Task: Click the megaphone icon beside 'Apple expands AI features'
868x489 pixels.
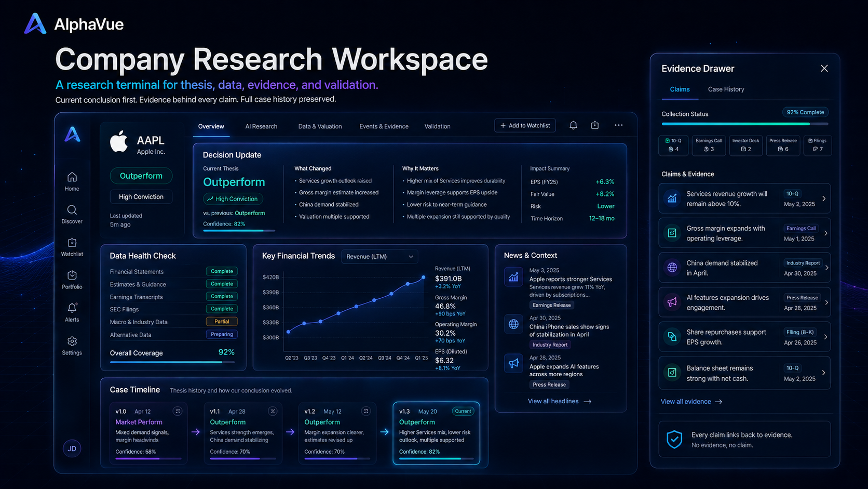Action: (x=513, y=363)
